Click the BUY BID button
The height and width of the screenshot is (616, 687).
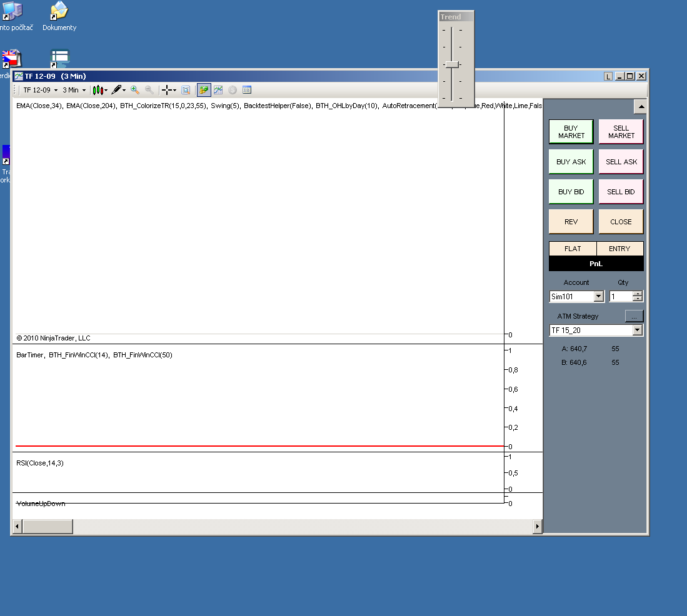571,192
